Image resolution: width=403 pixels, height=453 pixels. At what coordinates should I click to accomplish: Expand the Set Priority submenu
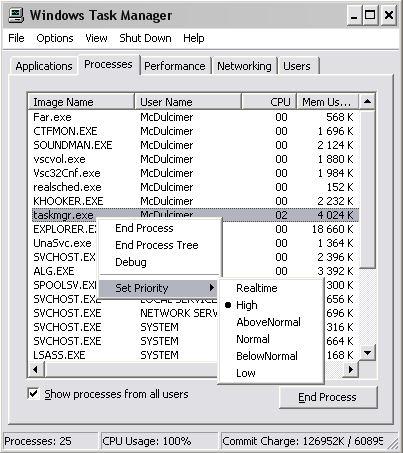click(x=159, y=288)
